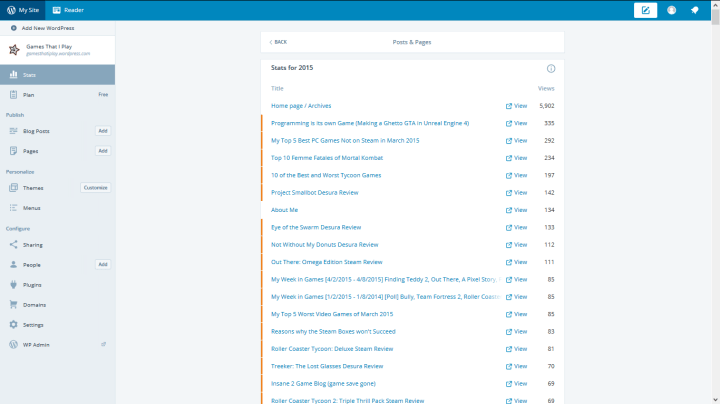Click the Games That I Play site icon

pyautogui.click(x=14, y=50)
